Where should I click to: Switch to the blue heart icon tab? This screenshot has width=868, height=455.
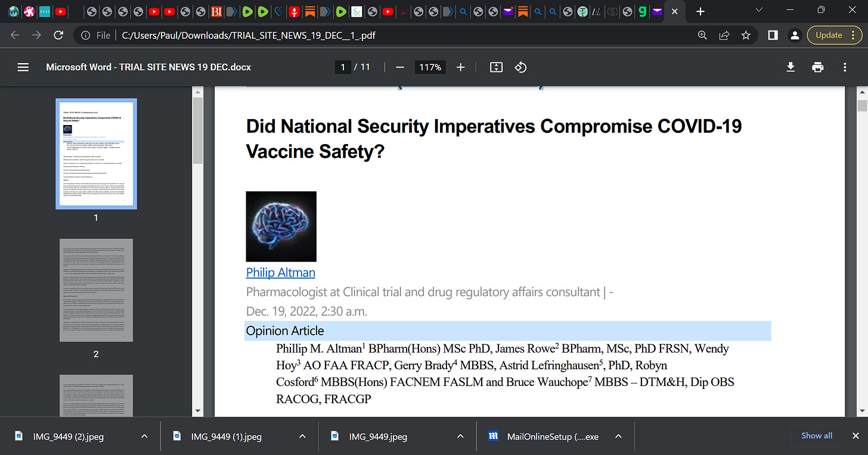[x=278, y=11]
